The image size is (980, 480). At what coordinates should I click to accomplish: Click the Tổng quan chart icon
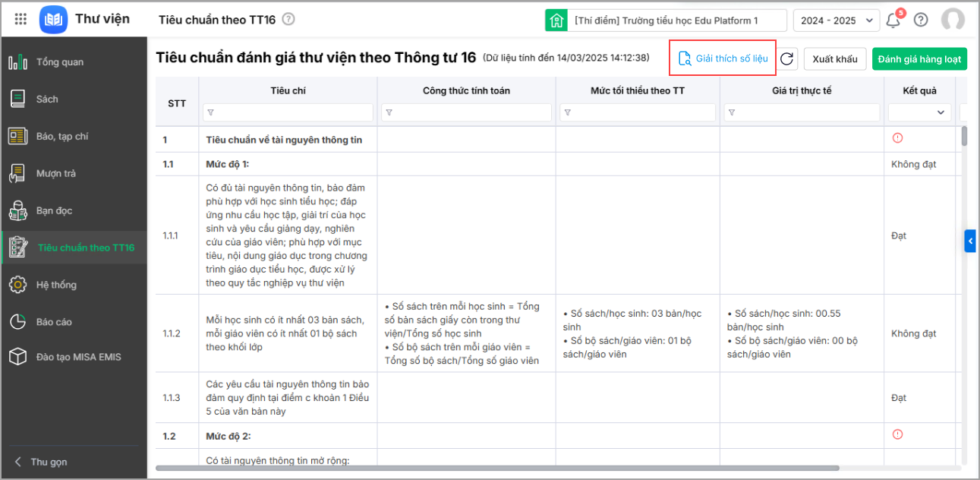tap(17, 62)
